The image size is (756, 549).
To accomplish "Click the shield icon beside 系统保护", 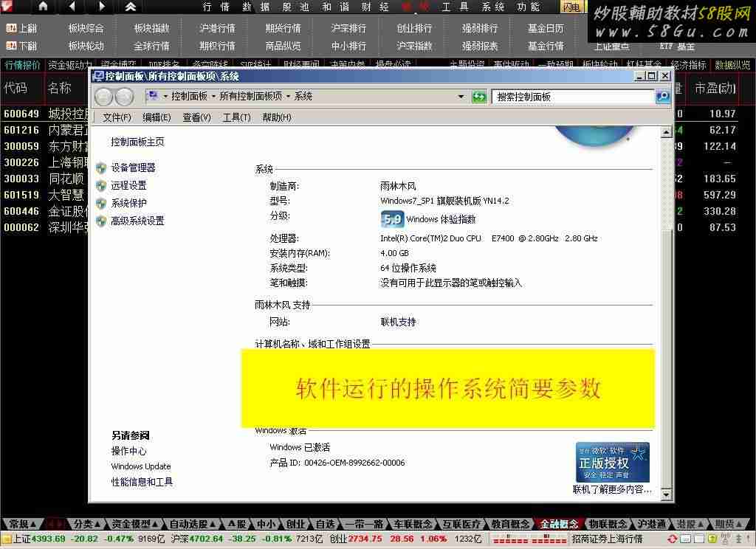I will (101, 204).
